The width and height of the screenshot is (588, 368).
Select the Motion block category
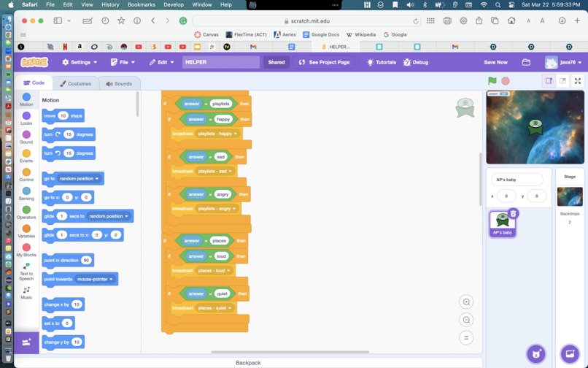(26, 99)
